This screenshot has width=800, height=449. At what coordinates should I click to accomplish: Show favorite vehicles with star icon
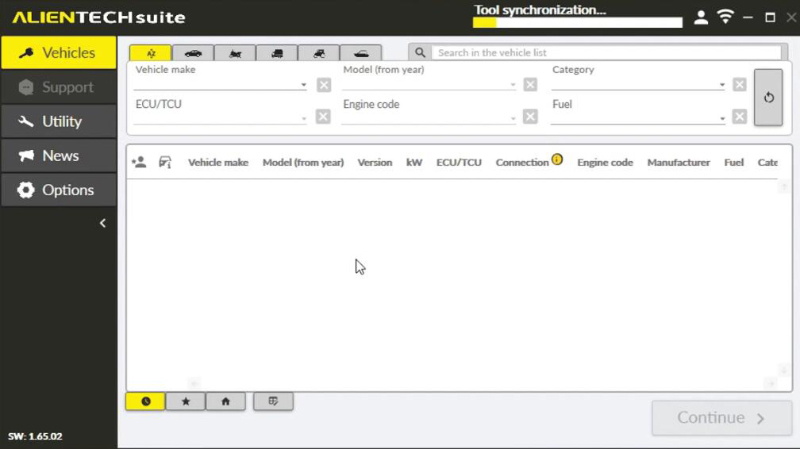tap(186, 401)
